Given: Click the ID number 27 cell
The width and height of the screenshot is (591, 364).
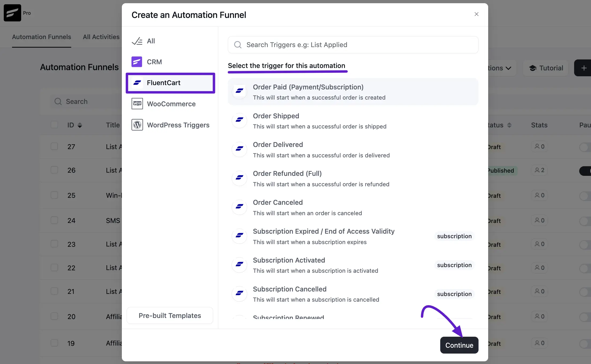Looking at the screenshot, I should pyautogui.click(x=71, y=147).
